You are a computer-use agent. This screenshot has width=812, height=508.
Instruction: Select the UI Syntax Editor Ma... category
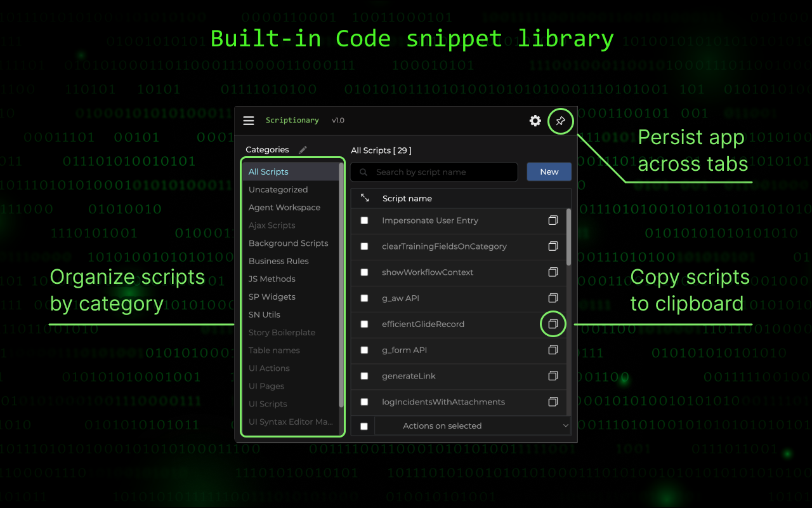pyautogui.click(x=291, y=422)
